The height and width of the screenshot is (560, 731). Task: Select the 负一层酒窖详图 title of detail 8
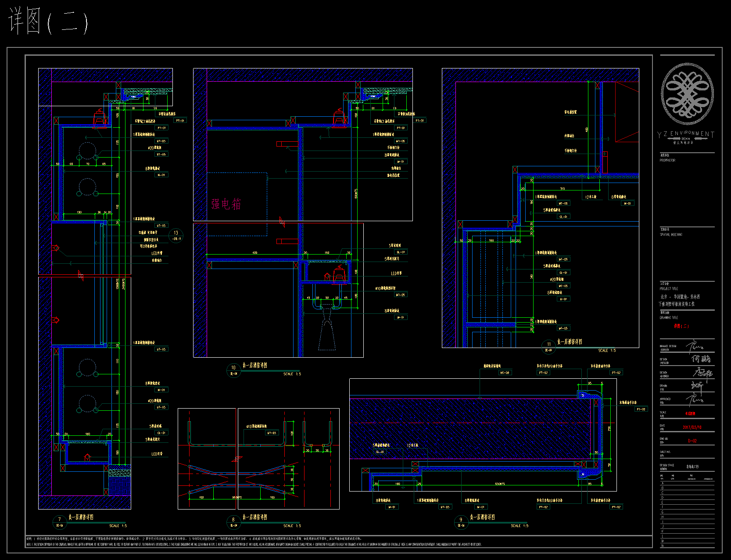pos(255,517)
